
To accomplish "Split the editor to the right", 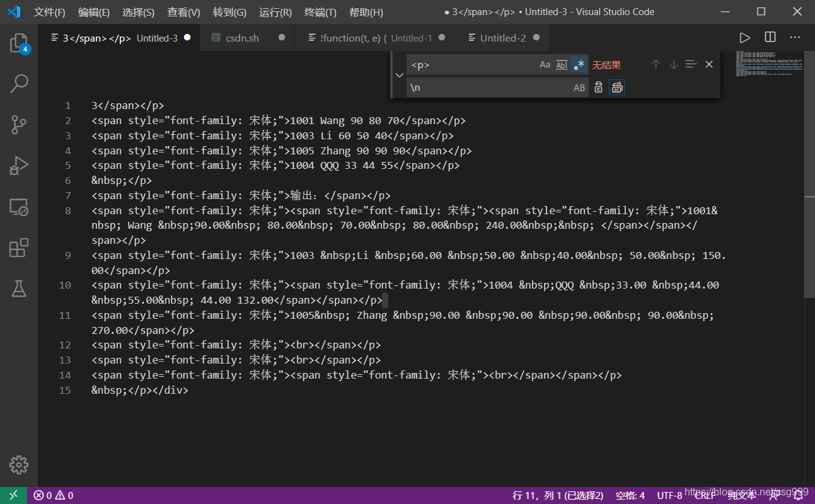I will (770, 38).
